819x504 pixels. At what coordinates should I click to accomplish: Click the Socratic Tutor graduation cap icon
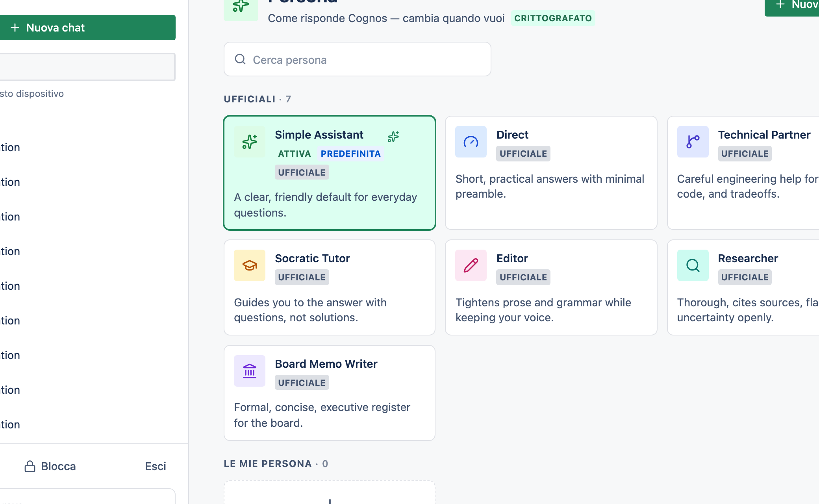[x=250, y=265]
